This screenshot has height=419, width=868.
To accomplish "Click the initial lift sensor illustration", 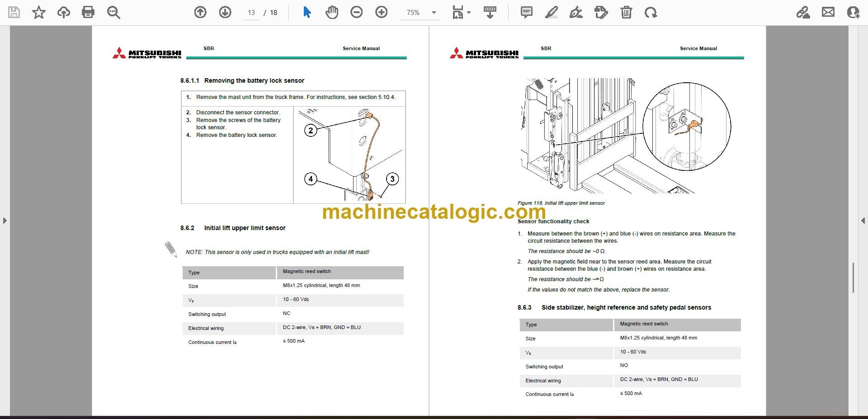I will coord(625,136).
